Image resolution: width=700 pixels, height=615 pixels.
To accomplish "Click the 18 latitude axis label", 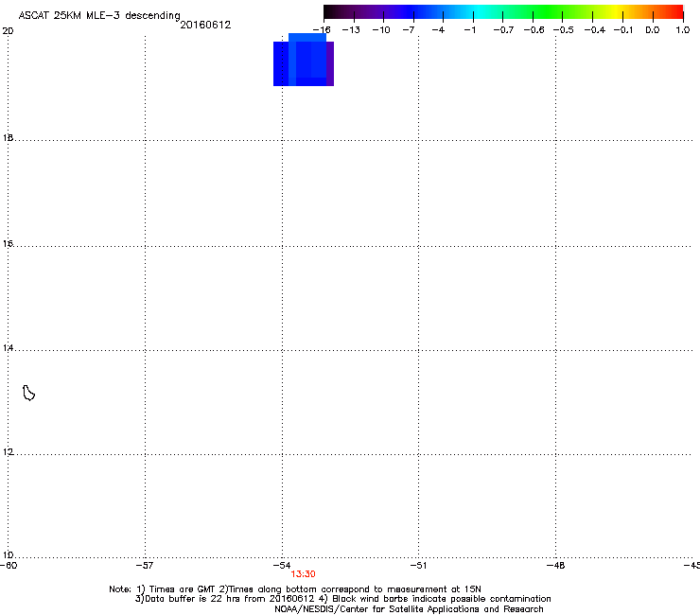I will pyautogui.click(x=8, y=137).
